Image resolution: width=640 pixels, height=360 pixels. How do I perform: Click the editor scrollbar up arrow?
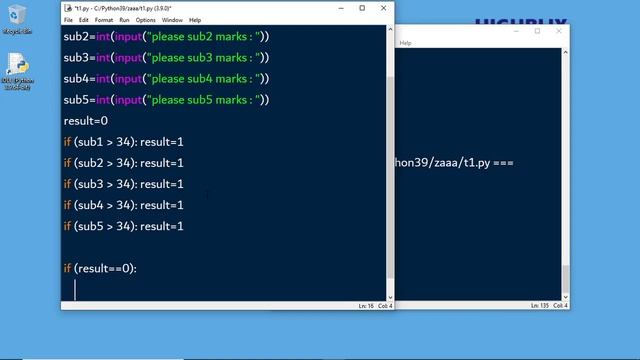390,29
